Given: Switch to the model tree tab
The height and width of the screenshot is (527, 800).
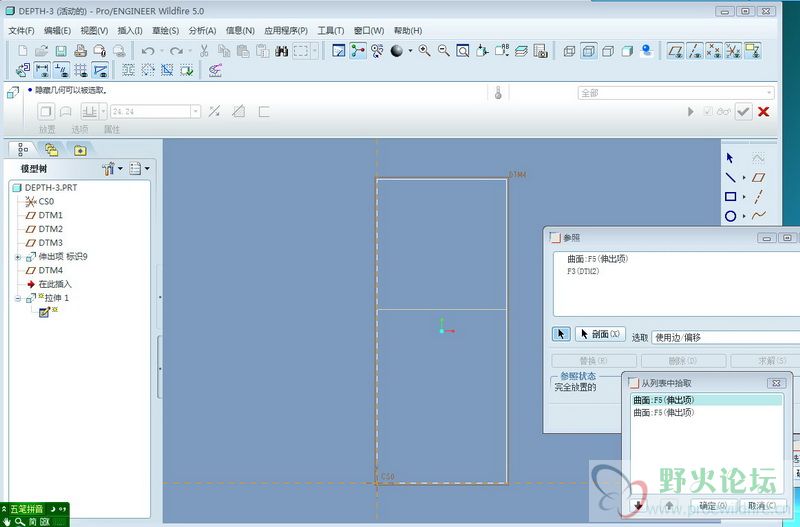Looking at the screenshot, I should [23, 149].
